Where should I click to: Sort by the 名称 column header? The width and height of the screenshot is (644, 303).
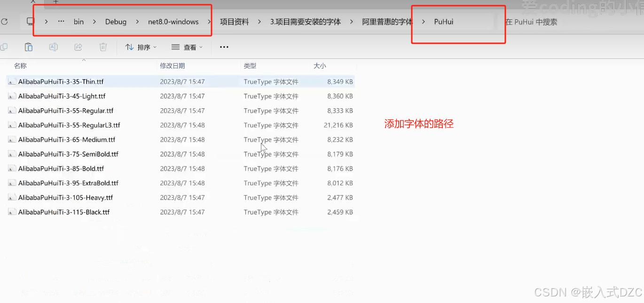[x=20, y=66]
